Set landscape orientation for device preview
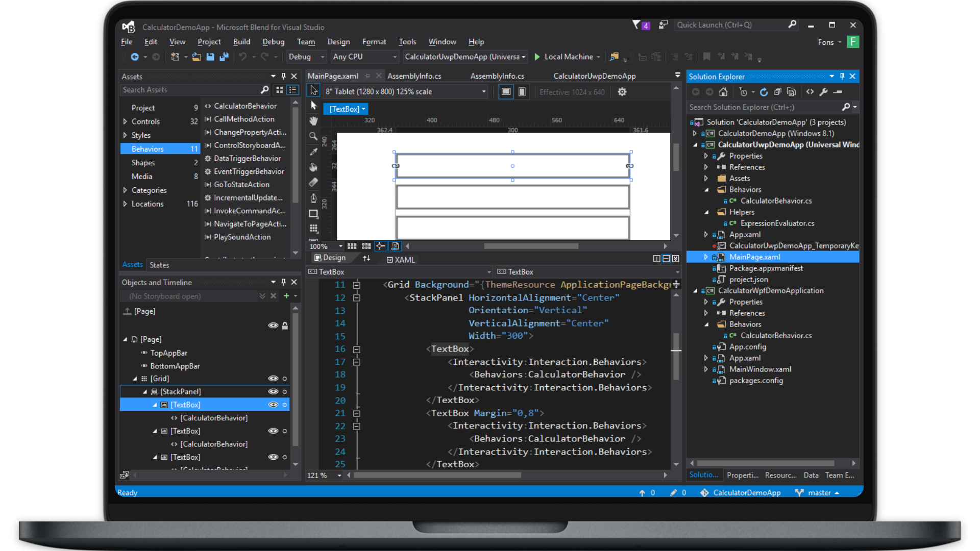980x551 pixels. [505, 92]
